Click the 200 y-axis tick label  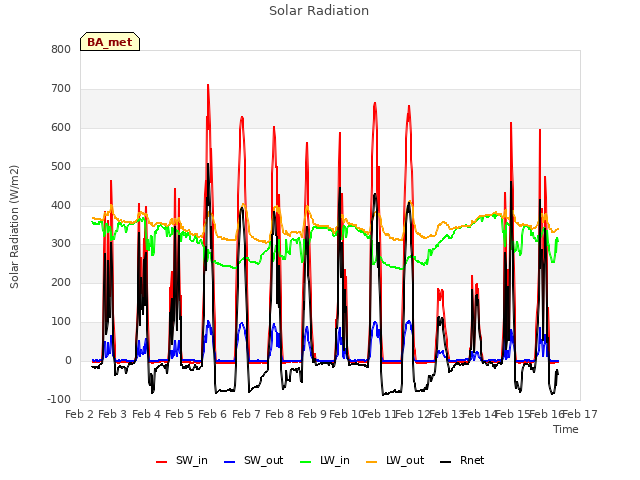(x=61, y=282)
